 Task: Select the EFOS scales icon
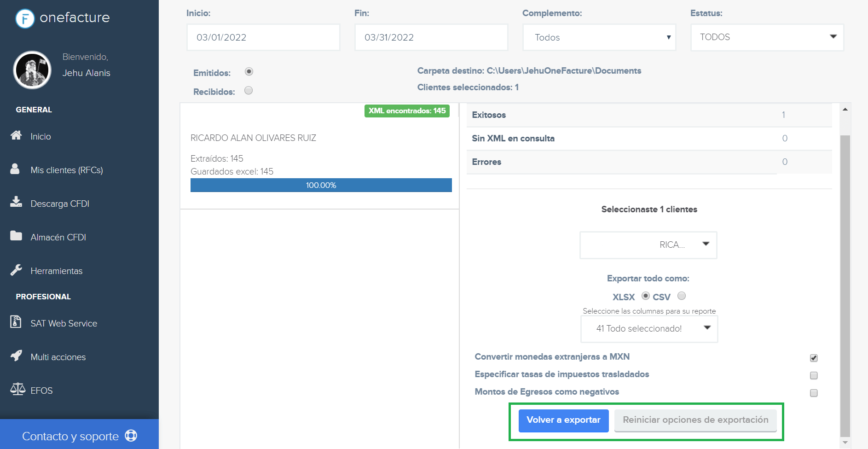pos(17,389)
